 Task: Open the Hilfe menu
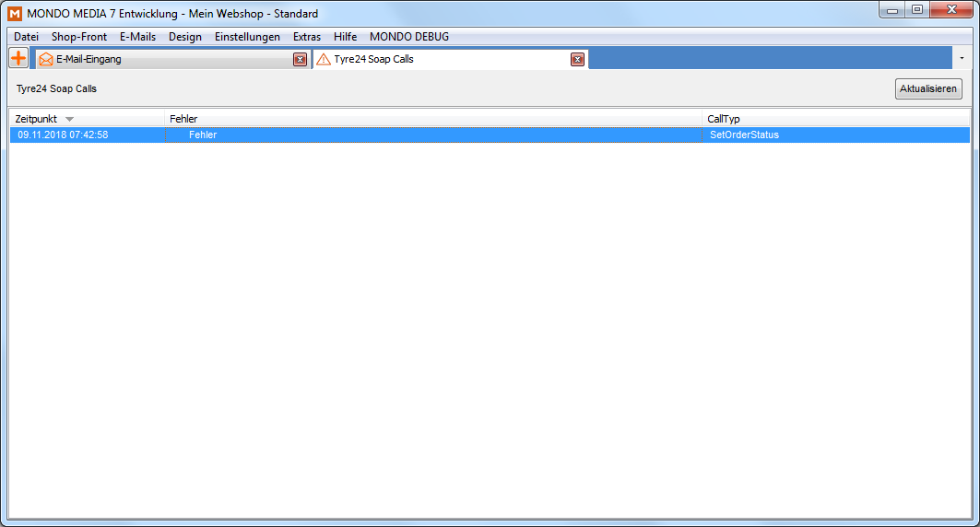click(x=345, y=37)
